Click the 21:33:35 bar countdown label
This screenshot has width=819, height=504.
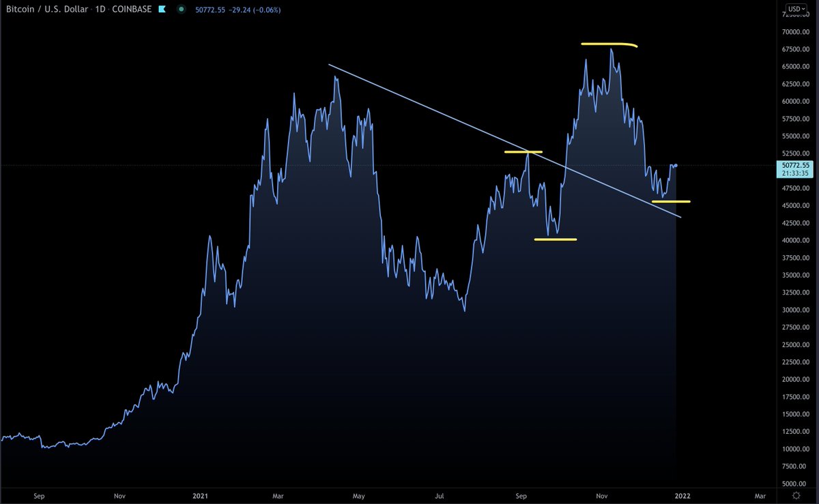(794, 173)
